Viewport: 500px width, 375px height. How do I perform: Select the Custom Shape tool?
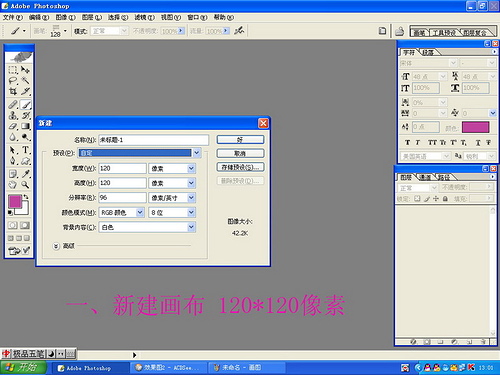tap(25, 161)
